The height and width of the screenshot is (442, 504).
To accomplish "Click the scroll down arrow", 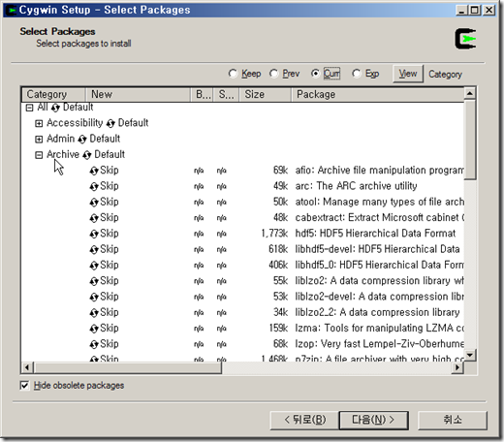I will (470, 356).
